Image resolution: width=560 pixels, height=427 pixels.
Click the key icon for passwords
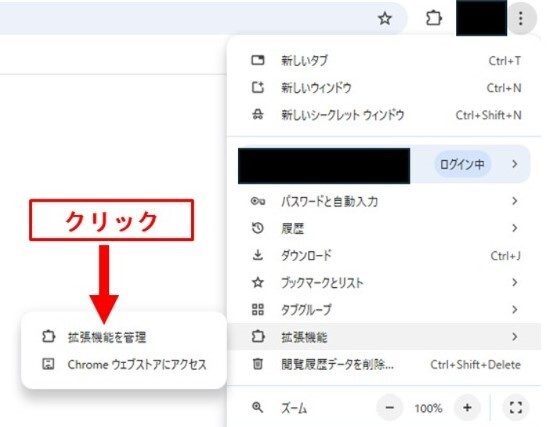click(x=258, y=201)
